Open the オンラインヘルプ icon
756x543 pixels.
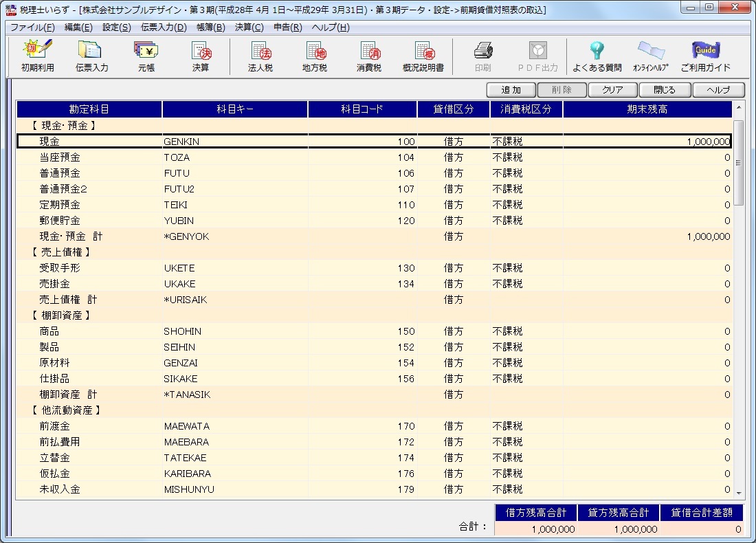tap(650, 56)
